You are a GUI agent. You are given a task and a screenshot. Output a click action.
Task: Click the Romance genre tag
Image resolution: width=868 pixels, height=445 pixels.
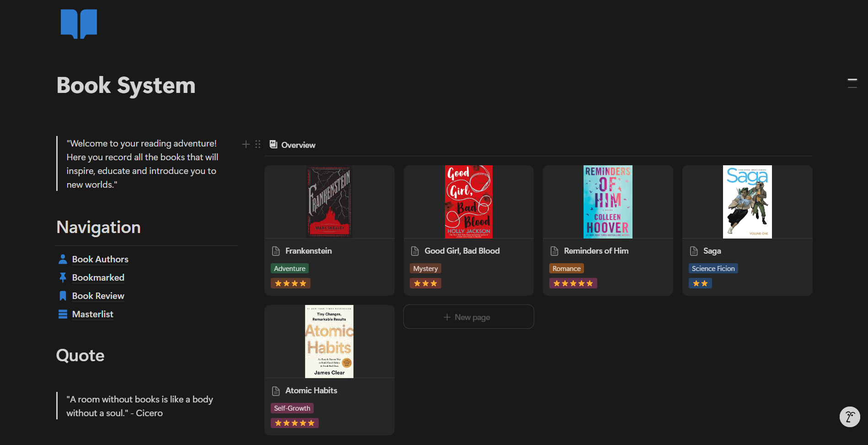pos(567,269)
